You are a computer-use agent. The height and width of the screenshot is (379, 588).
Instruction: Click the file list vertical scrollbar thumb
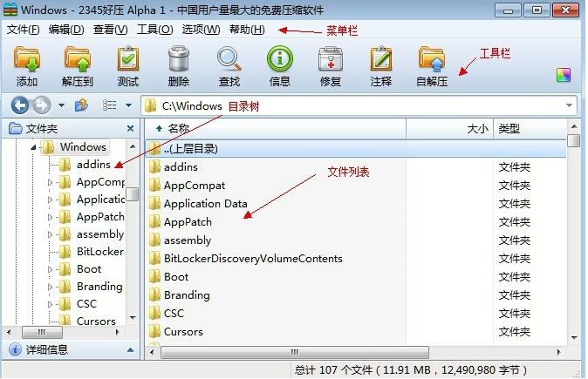click(574, 141)
